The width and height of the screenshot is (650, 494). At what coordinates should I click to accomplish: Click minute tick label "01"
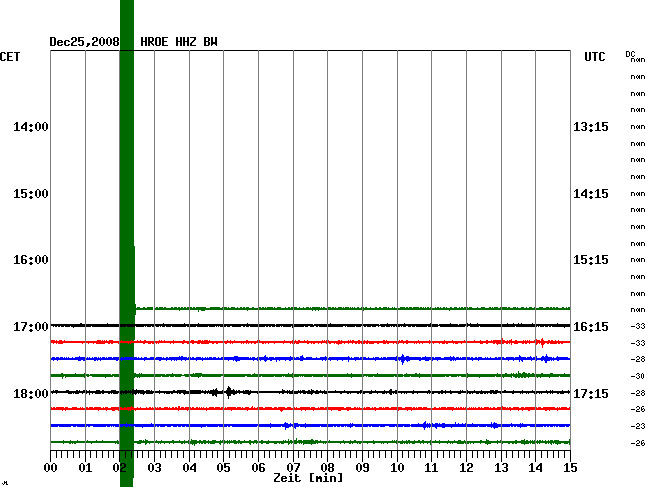tap(85, 468)
